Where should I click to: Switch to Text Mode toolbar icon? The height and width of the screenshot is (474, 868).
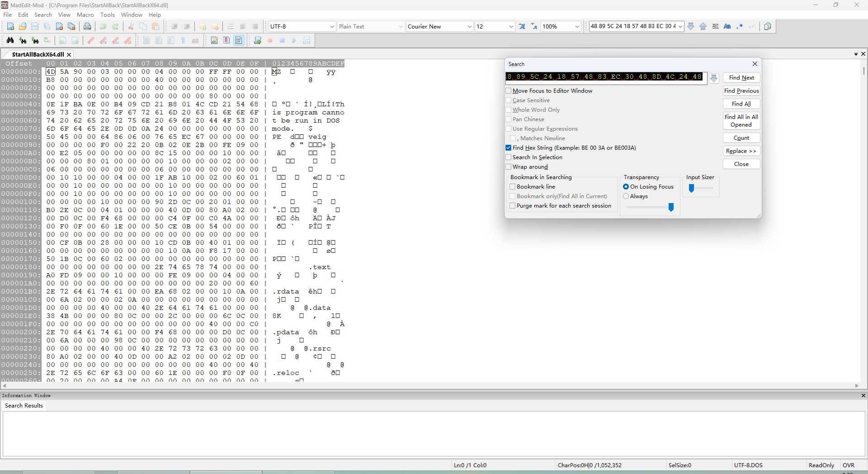[x=215, y=41]
